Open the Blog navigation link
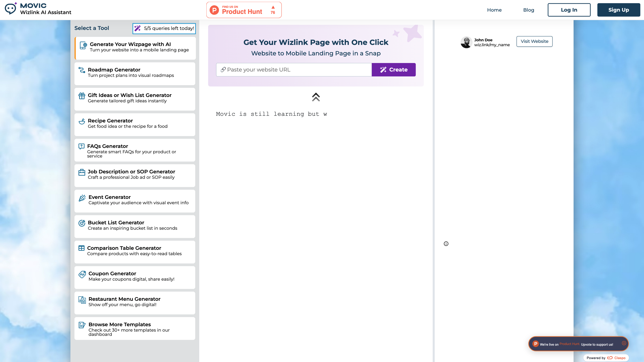Image resolution: width=644 pixels, height=362 pixels. [528, 10]
